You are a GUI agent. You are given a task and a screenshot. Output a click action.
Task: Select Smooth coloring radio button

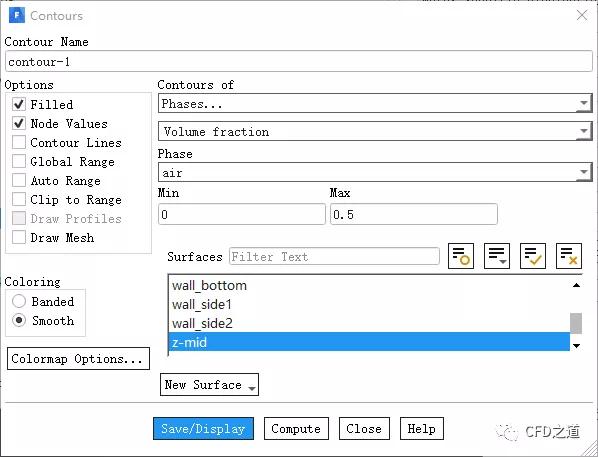pos(19,320)
